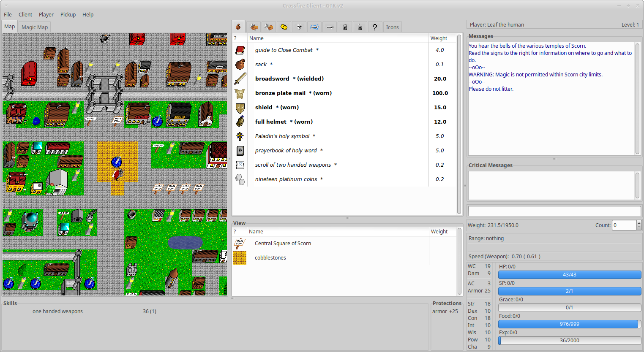Screen dimensions: 644x352
Task: Open the File menu
Action: click(8, 14)
